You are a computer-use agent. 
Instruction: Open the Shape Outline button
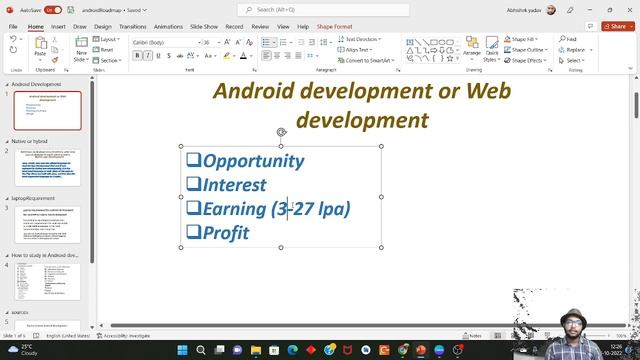pyautogui.click(x=525, y=50)
